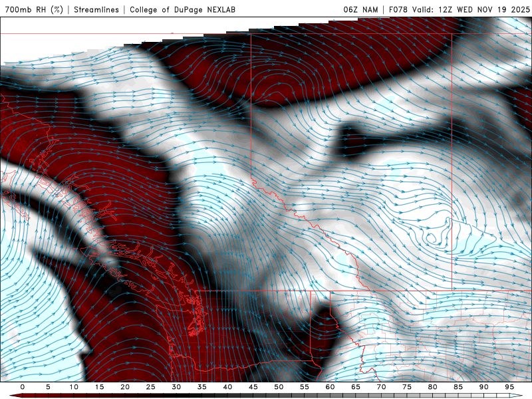Click the colorbar label "80"
This screenshot has width=532, height=399.
(432, 387)
